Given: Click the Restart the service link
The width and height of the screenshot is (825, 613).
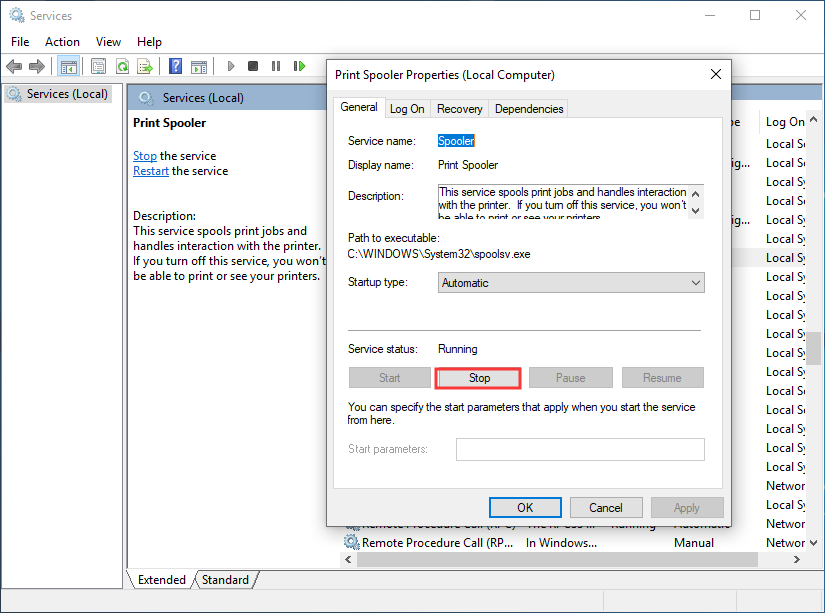Looking at the screenshot, I should [150, 171].
